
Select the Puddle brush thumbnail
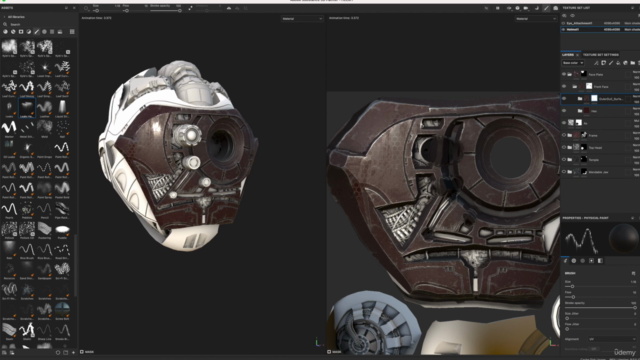62,229
